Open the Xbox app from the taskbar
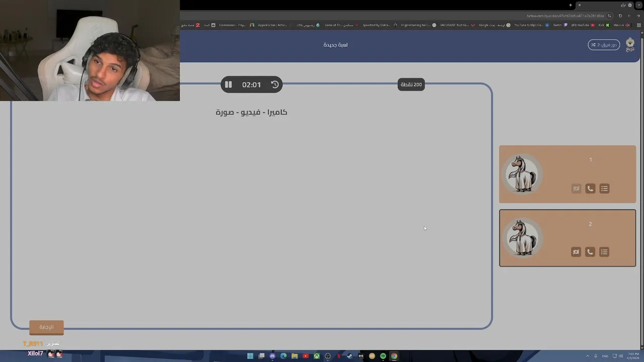Screen dimensions: 644x362 pyautogui.click(x=316, y=356)
